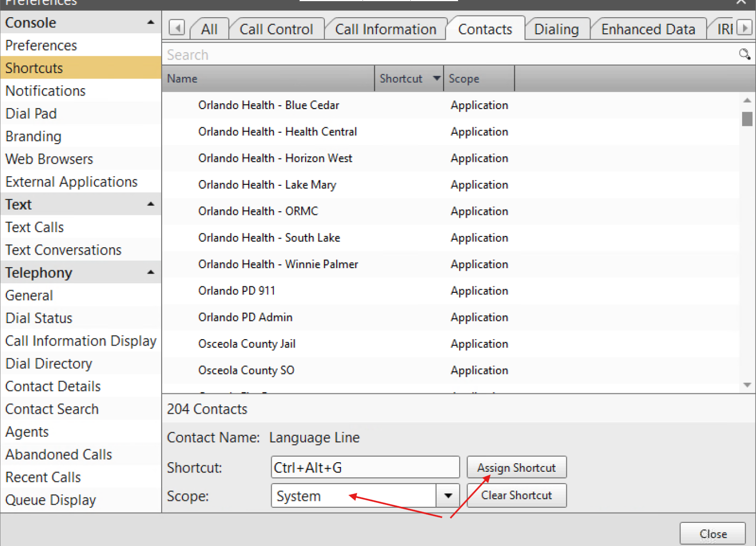Select Abandoned Calls in the sidebar

tap(81, 454)
